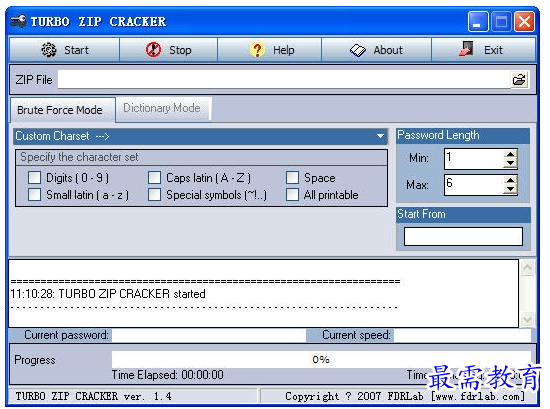
Task: Click the About book icon
Action: (357, 51)
